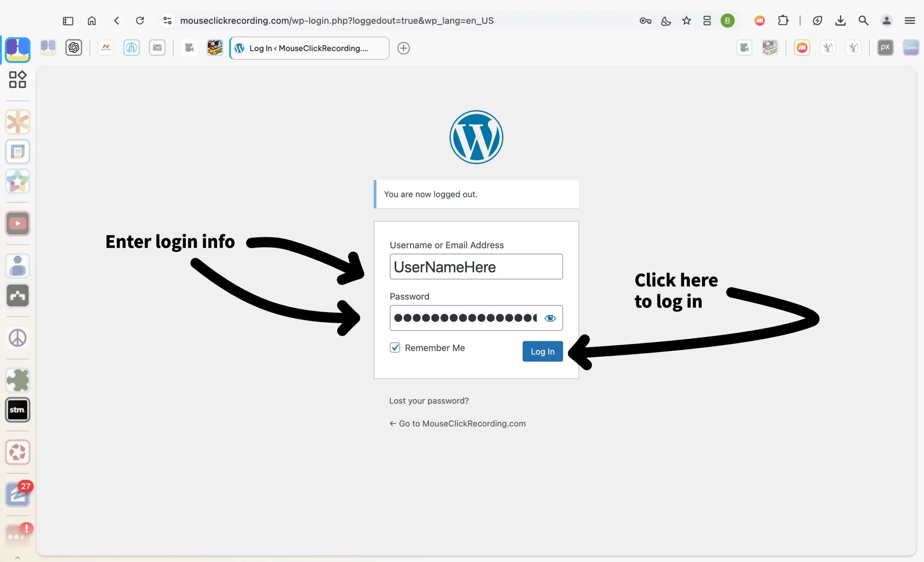This screenshot has height=562, width=924.
Task: Open the home page icon
Action: [92, 21]
